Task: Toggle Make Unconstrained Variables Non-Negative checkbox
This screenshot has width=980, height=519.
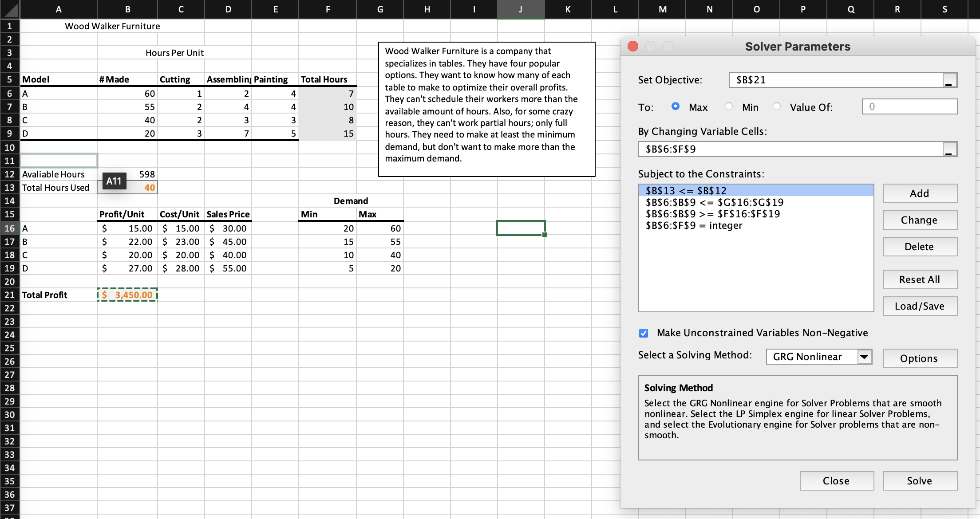Action: [644, 333]
